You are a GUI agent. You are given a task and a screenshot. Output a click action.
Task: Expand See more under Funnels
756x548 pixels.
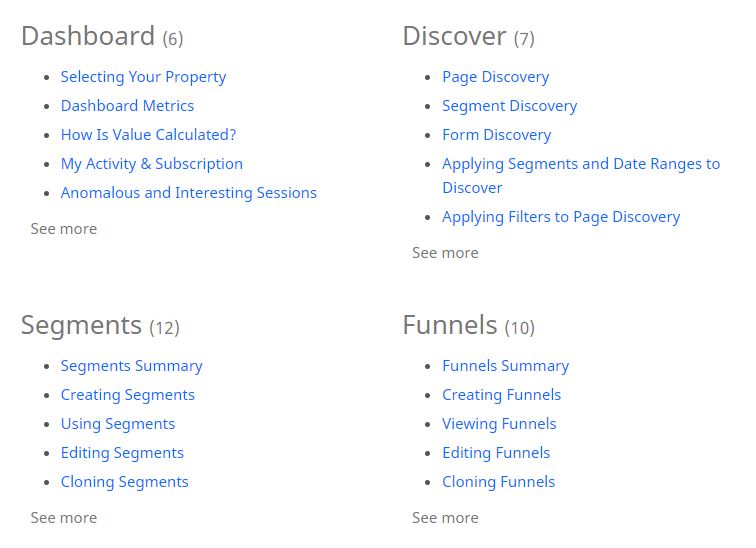[445, 518]
